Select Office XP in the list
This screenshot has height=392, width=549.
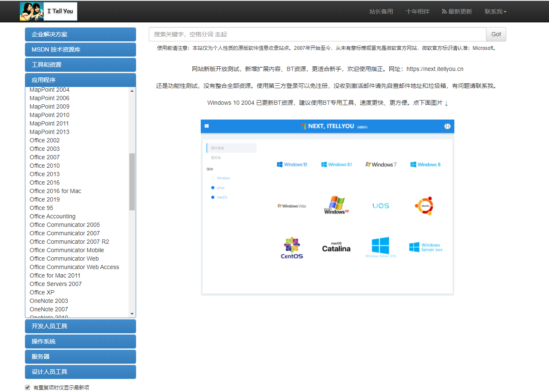(42, 292)
